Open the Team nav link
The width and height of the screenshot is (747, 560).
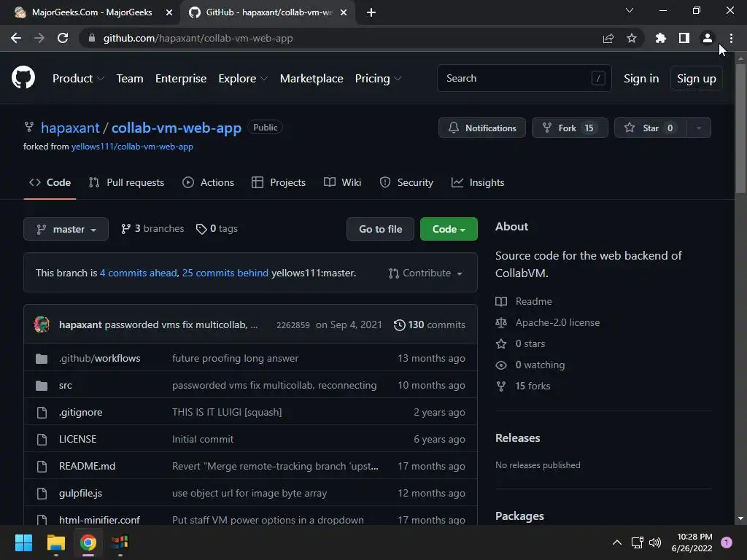click(x=130, y=79)
